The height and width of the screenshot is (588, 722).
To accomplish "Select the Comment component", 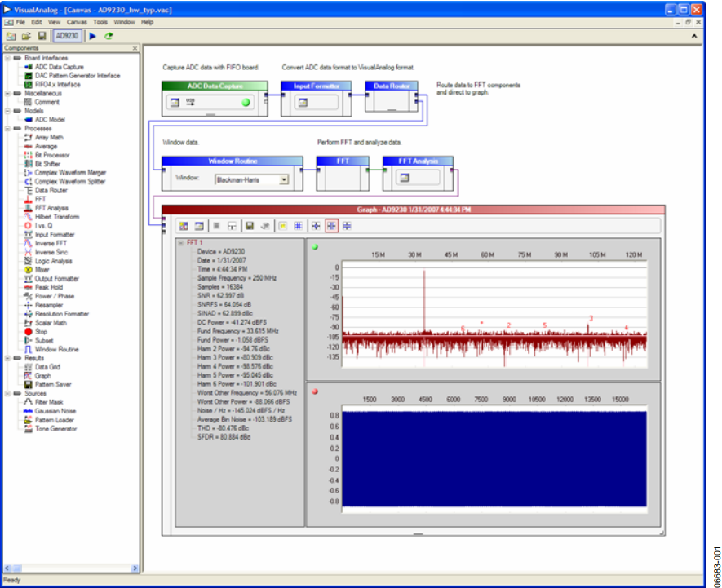I will (x=47, y=102).
